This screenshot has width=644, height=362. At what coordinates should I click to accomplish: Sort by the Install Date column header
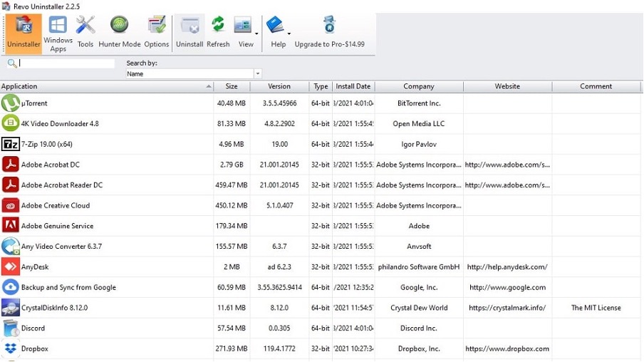point(353,86)
